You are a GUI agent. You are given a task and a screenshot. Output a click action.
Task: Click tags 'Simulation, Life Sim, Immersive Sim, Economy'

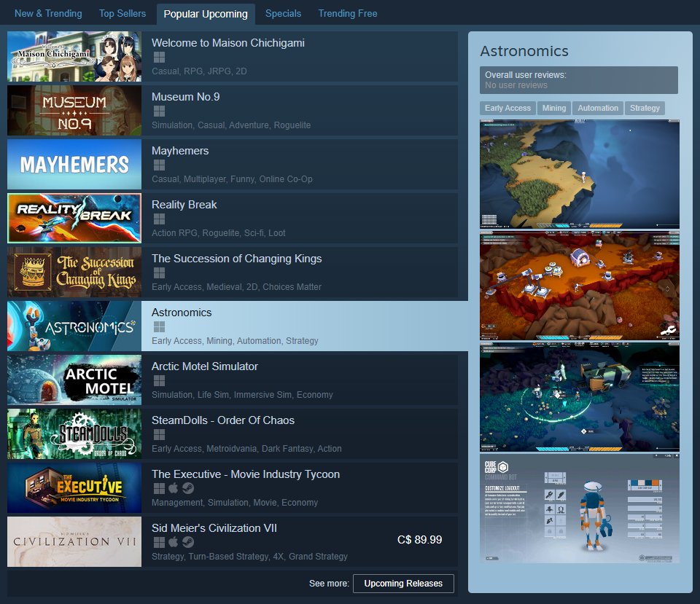[242, 395]
